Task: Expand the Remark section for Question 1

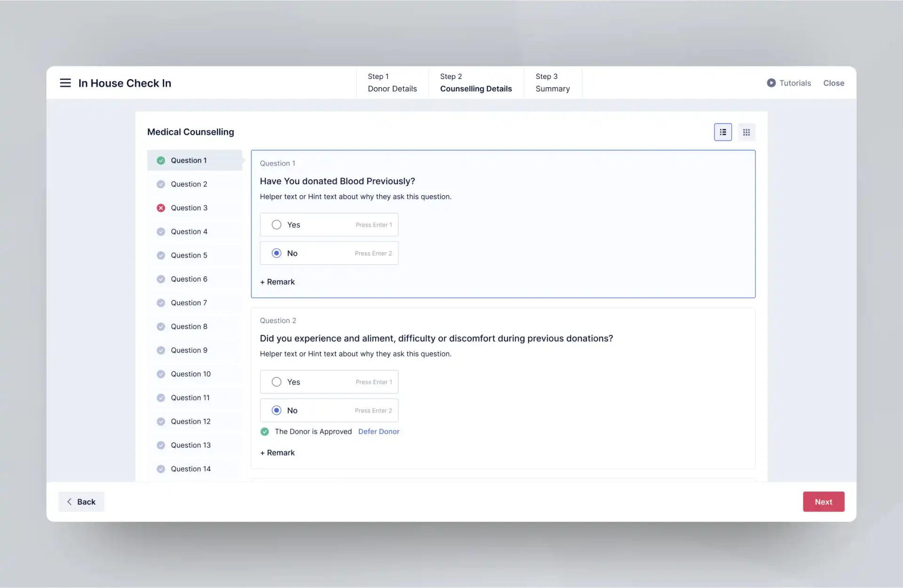Action: pos(277,281)
